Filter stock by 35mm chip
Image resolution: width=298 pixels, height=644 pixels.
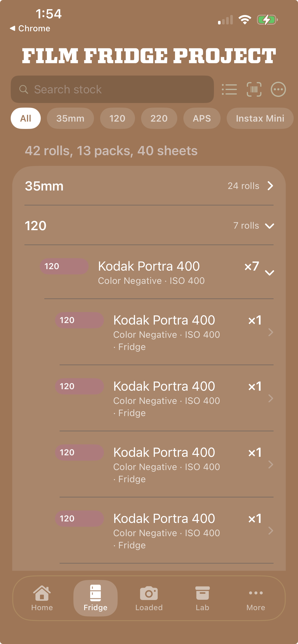(70, 118)
